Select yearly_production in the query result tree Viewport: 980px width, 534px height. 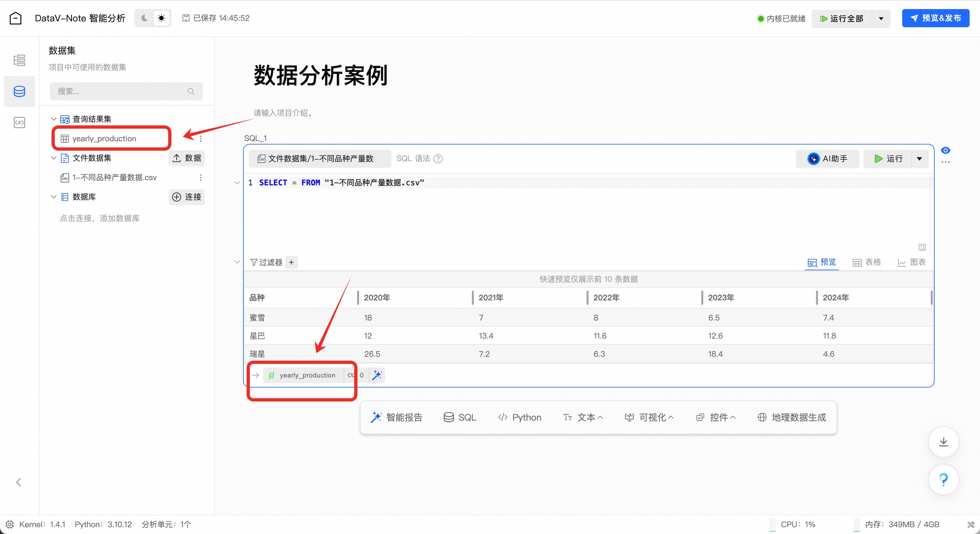[x=104, y=138]
